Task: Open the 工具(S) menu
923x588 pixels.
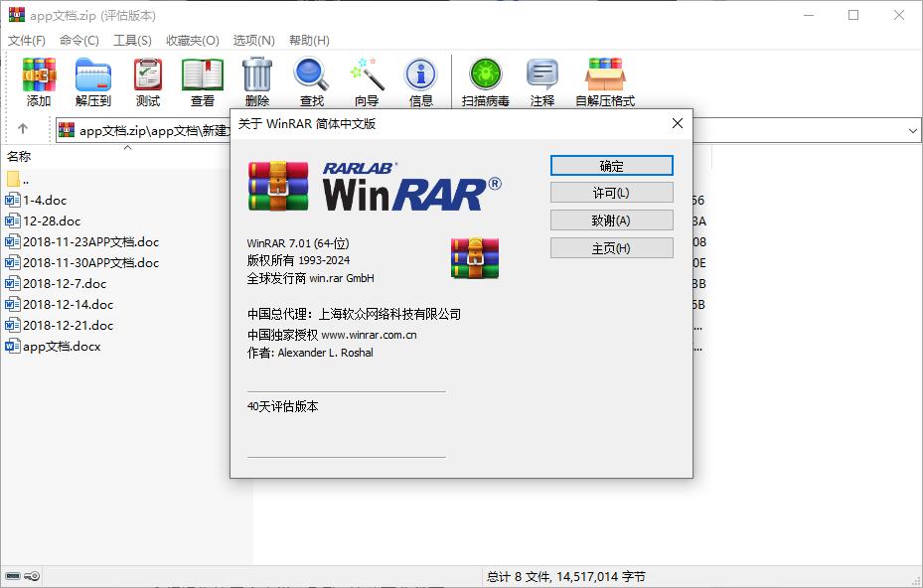Action: 132,40
